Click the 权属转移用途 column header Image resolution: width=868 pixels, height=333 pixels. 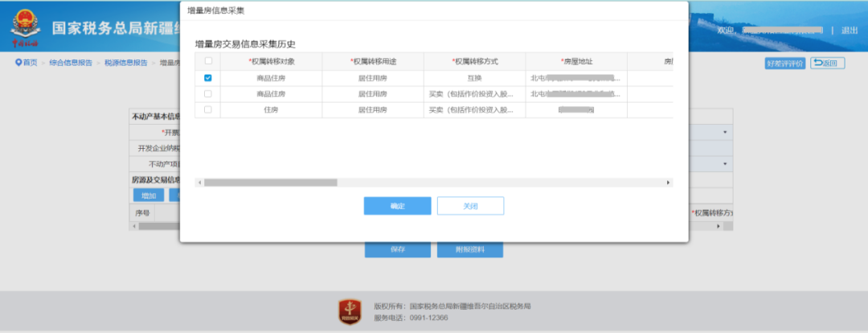373,61
